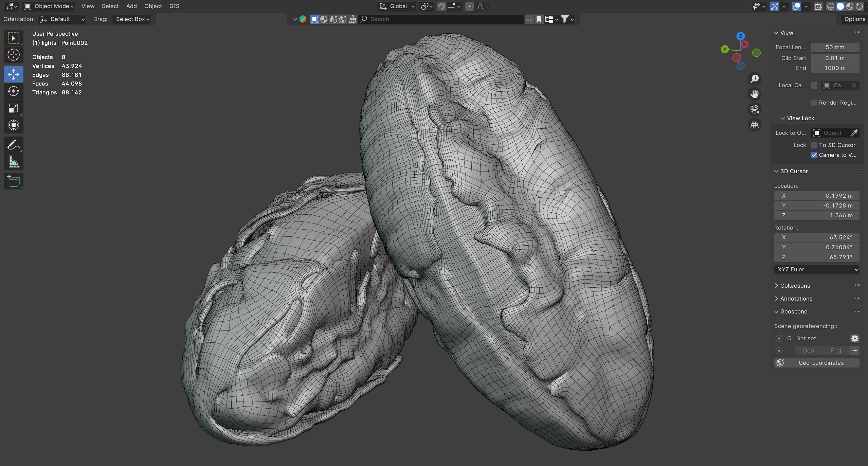
Task: Click the Geo-coordinates button
Action: 816,363
